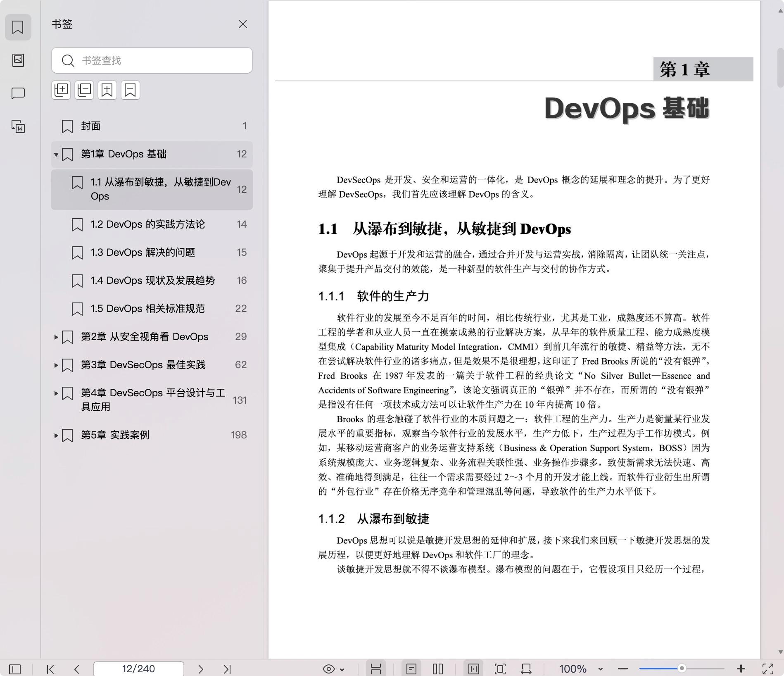Screen dimensions: 784x676
Task: Click the zoom slider handle
Action: [682, 668]
